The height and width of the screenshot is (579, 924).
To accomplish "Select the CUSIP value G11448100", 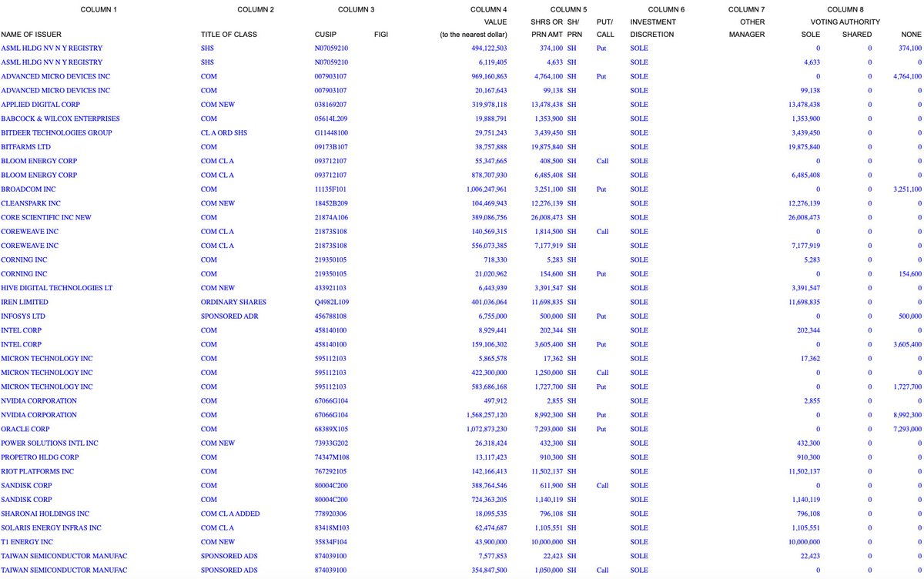I will pyautogui.click(x=331, y=132).
